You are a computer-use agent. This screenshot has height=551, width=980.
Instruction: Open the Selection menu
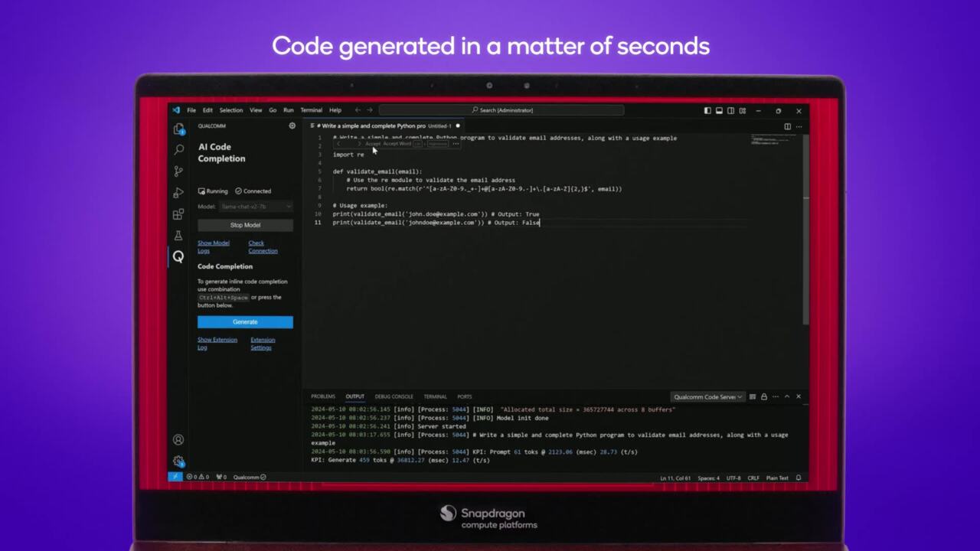coord(230,110)
